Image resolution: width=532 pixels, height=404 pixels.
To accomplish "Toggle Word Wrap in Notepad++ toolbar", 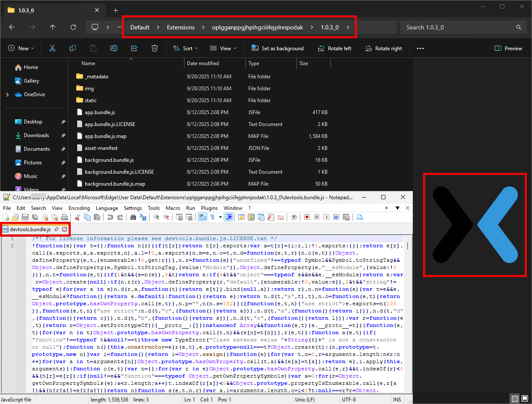I will pos(203,217).
